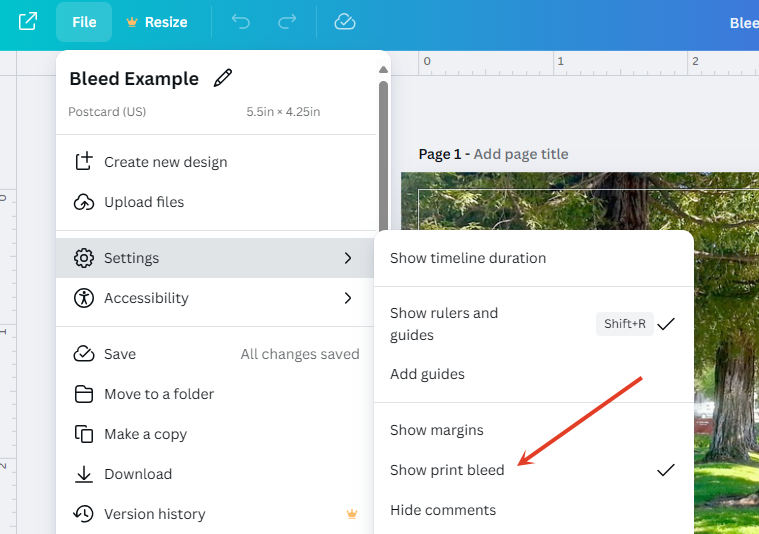The width and height of the screenshot is (759, 534).
Task: Choose Upload files
Action: 216,202
